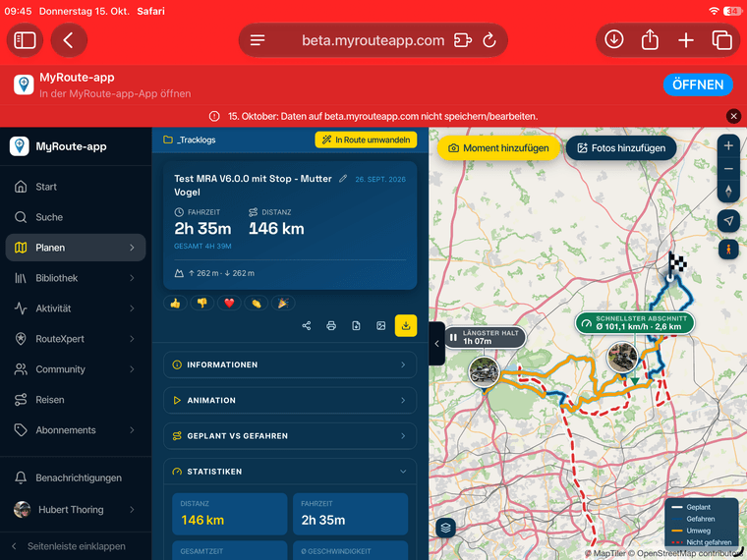
Task: Select Planen in the sidebar
Action: tap(76, 248)
